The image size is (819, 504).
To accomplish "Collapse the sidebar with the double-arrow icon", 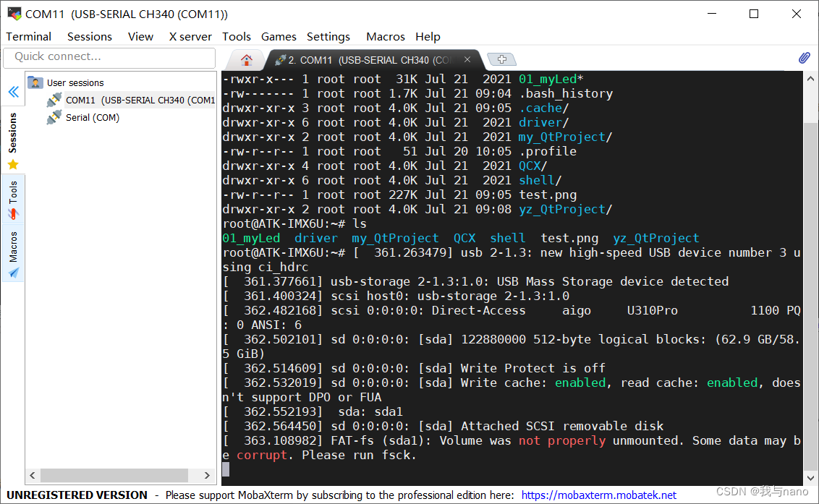I will (13, 91).
